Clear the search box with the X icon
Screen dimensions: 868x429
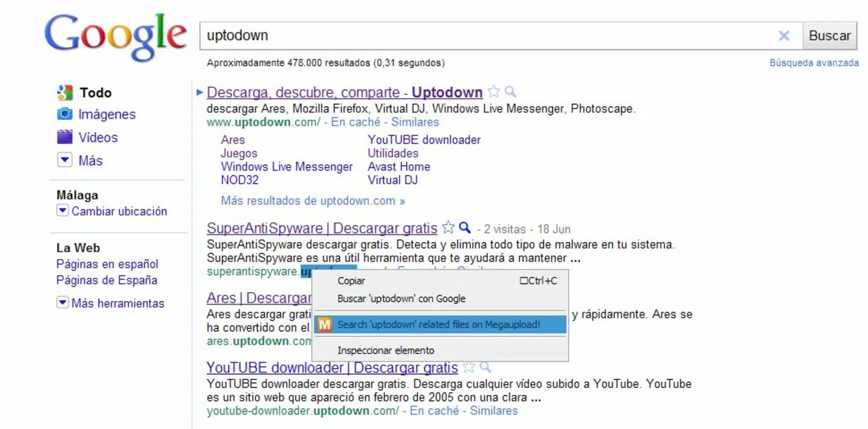[x=784, y=36]
